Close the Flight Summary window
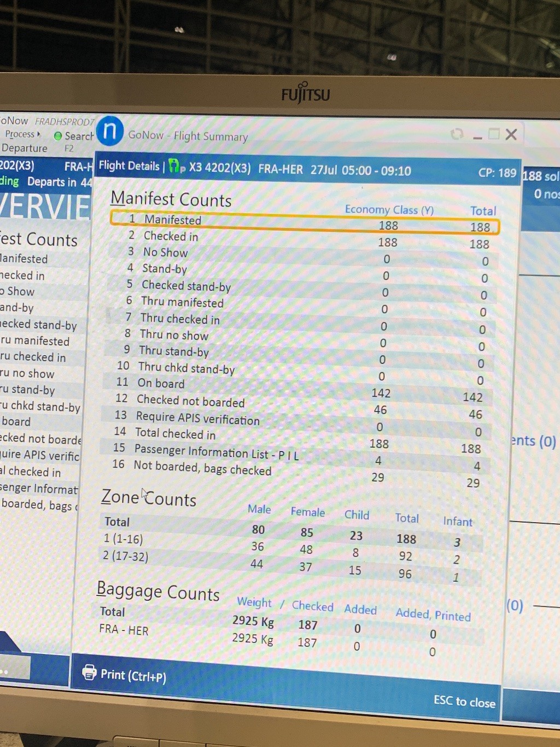The width and height of the screenshot is (560, 747). pos(511,135)
